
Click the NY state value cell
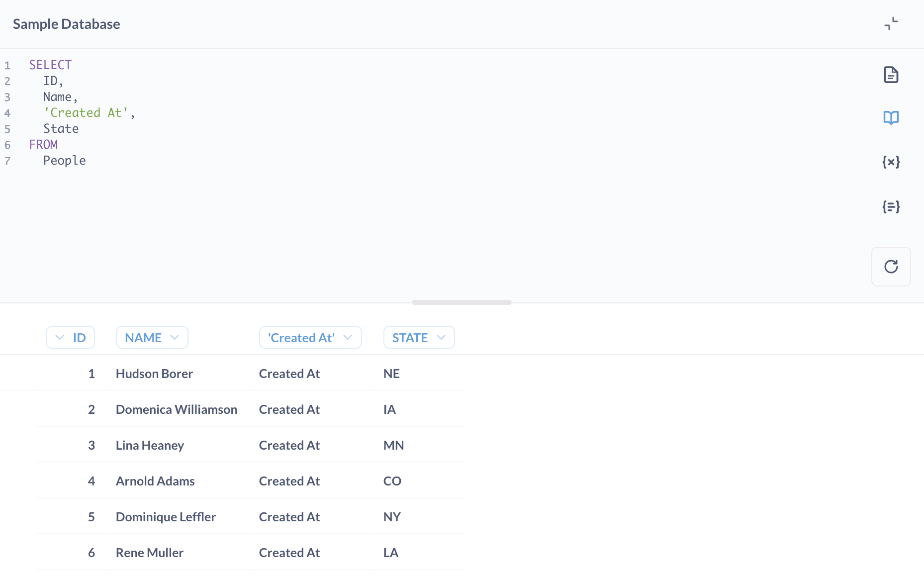coord(392,517)
